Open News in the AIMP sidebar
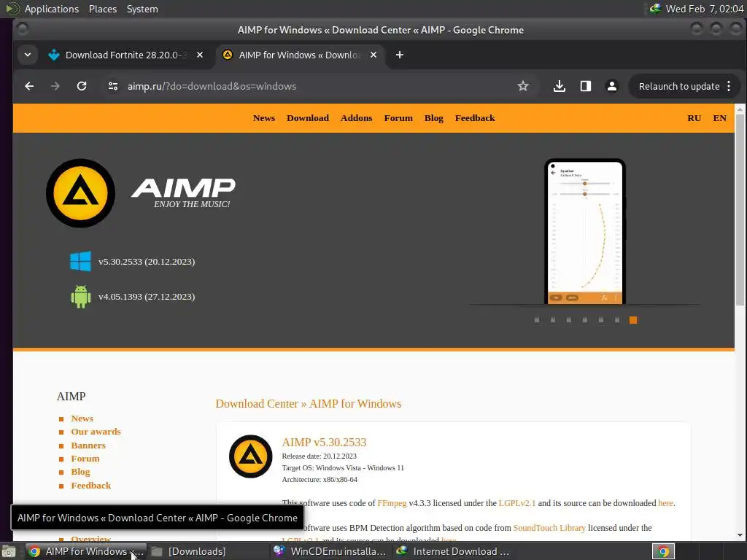747x560 pixels. (x=82, y=419)
